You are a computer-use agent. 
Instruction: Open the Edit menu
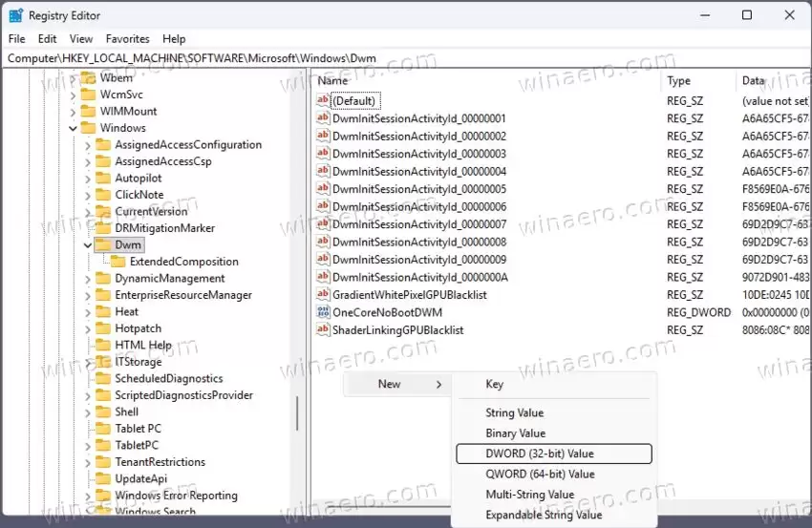(x=47, y=39)
